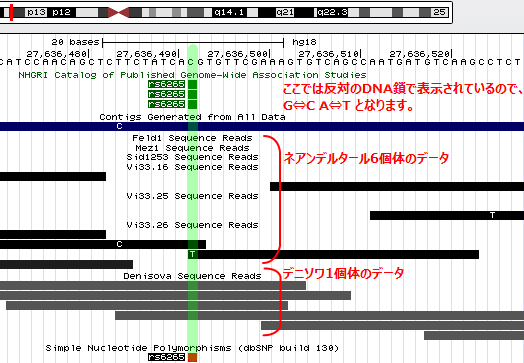
Task: Click the 27,636,490 position label
Action: [x=147, y=54]
